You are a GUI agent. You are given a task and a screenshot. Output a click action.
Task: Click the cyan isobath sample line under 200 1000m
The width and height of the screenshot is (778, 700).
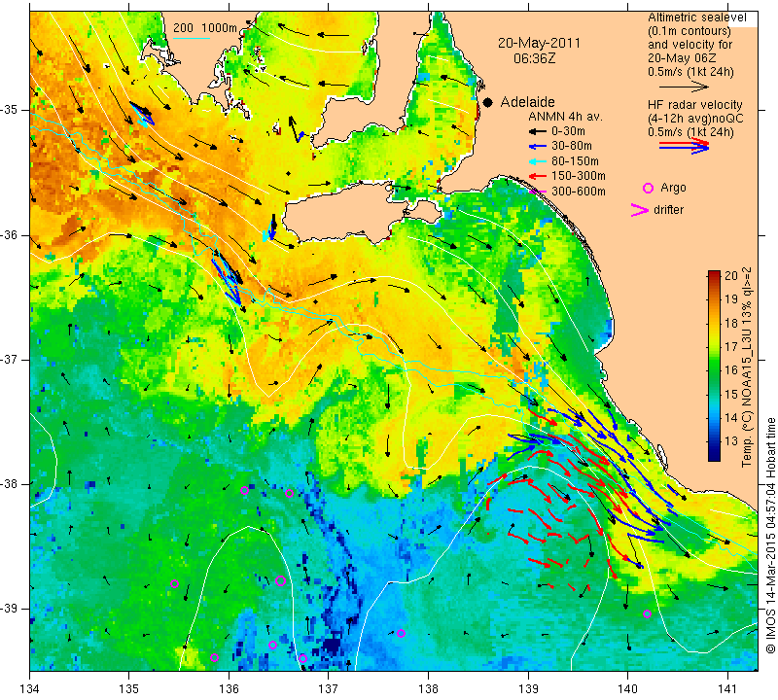(191, 38)
